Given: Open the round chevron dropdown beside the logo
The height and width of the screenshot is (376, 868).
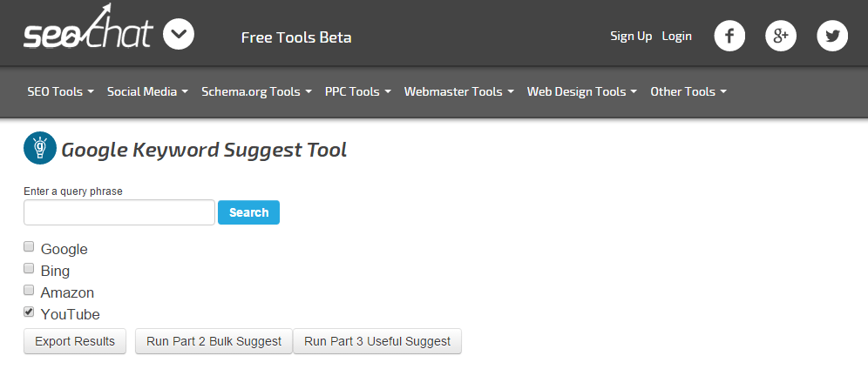Looking at the screenshot, I should click(179, 35).
